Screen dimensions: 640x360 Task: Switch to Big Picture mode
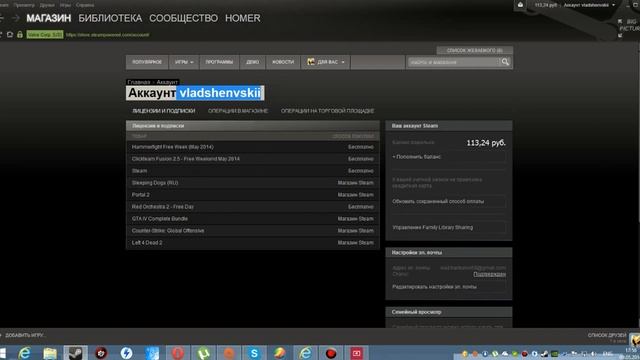[629, 28]
